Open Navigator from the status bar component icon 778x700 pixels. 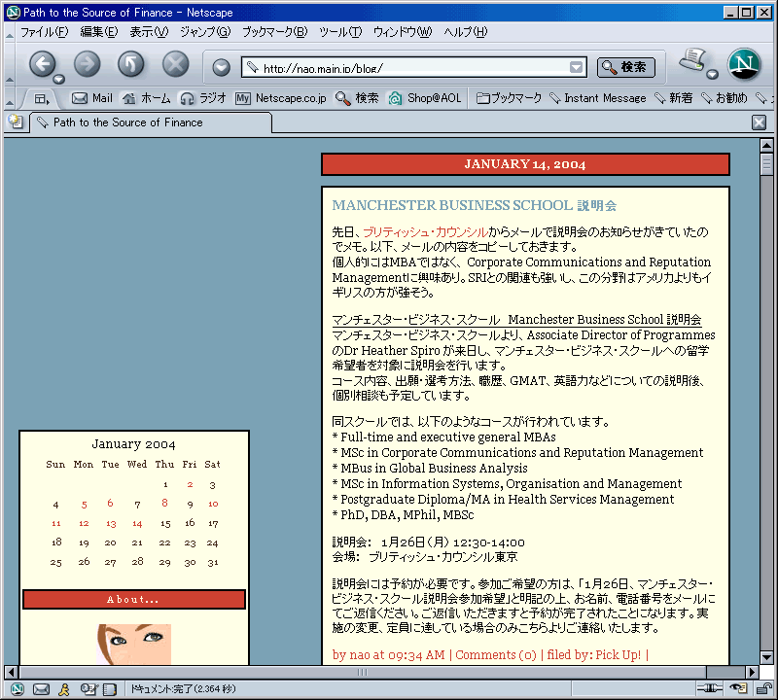coord(17,689)
